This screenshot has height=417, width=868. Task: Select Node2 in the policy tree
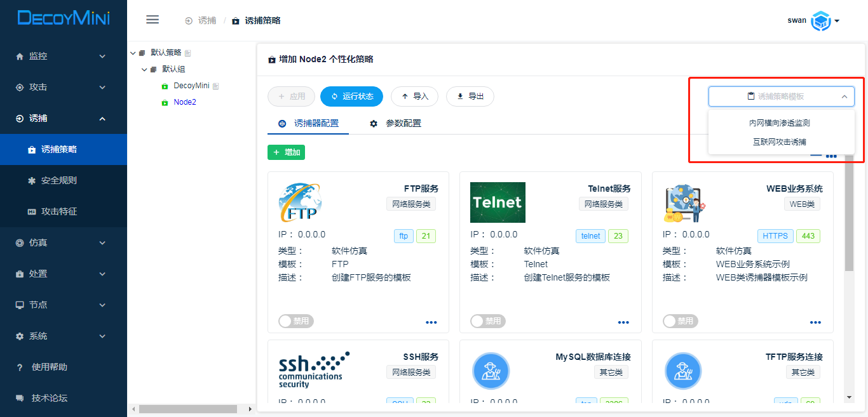(184, 102)
